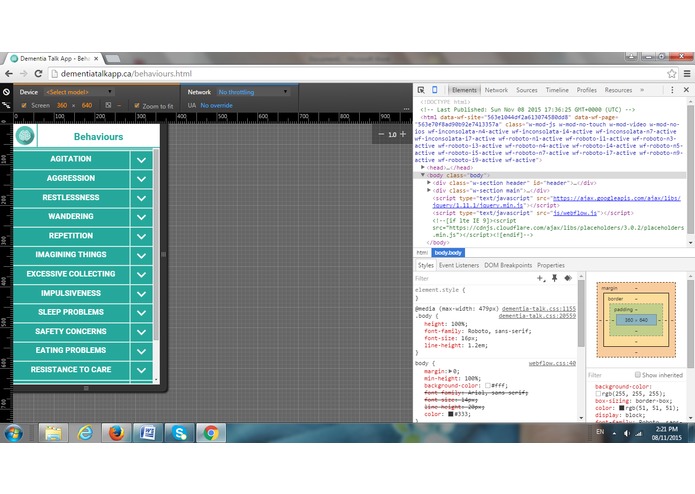The image size is (695, 494).
Task: Click the screen width value 360
Action: (62, 105)
